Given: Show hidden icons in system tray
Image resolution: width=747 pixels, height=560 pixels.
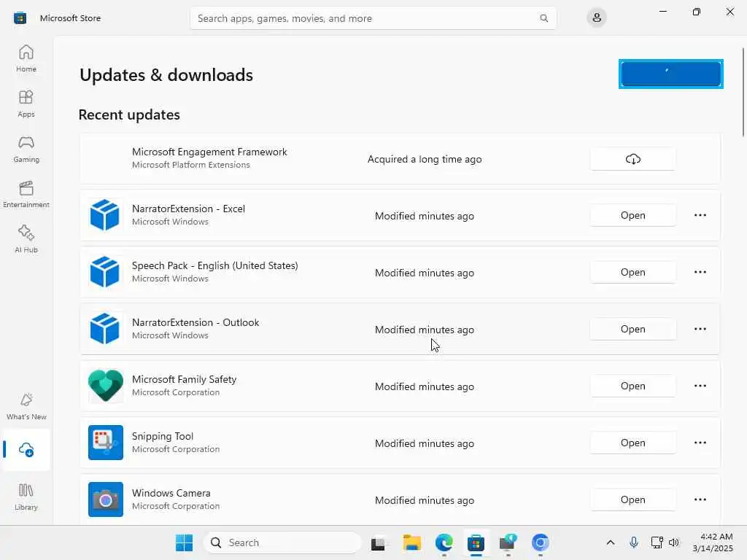Looking at the screenshot, I should 611,542.
